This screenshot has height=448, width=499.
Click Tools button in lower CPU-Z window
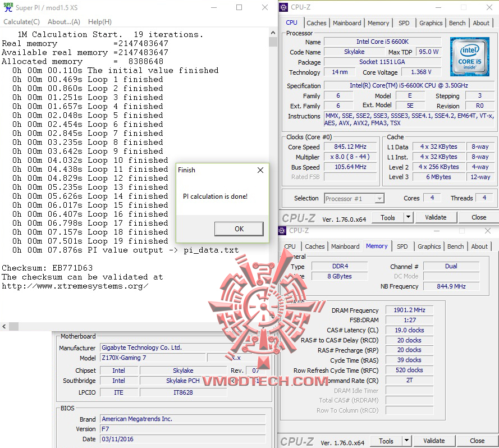(x=386, y=441)
